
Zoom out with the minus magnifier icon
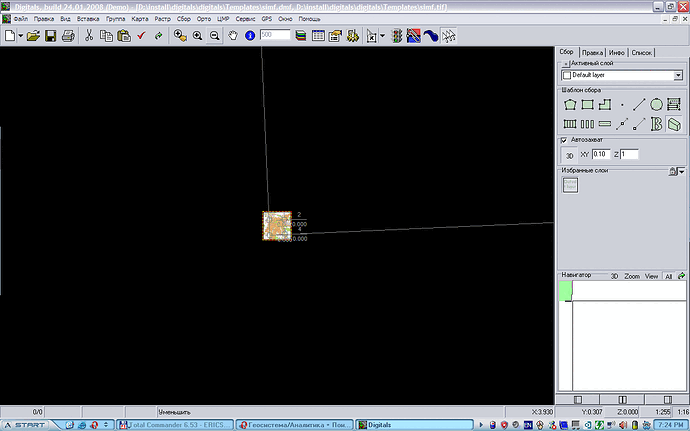click(x=214, y=36)
